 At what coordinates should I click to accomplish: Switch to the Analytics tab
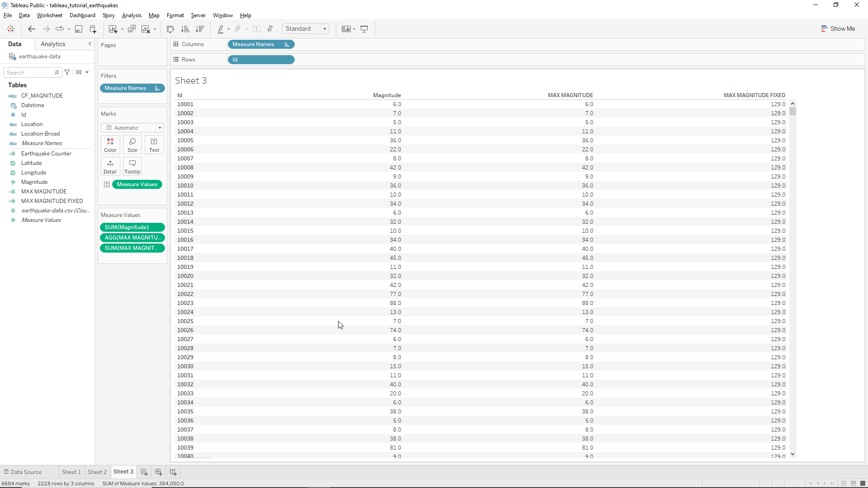pos(53,44)
